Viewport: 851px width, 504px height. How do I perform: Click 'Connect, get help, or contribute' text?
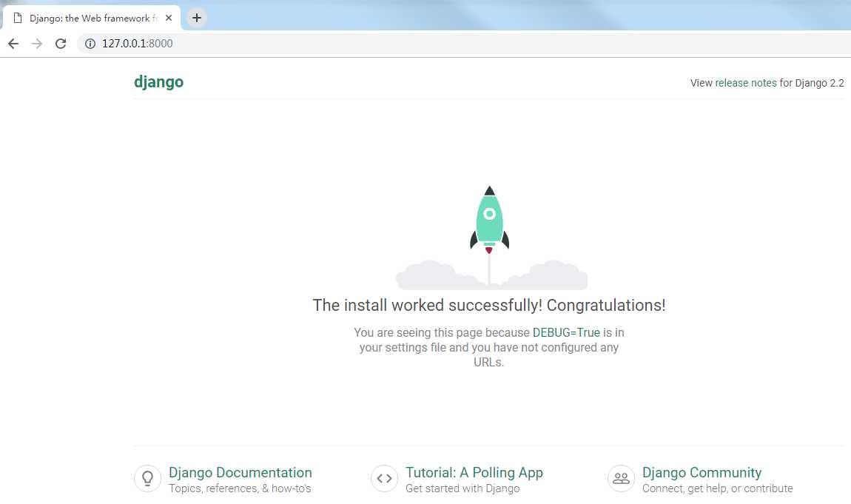718,488
